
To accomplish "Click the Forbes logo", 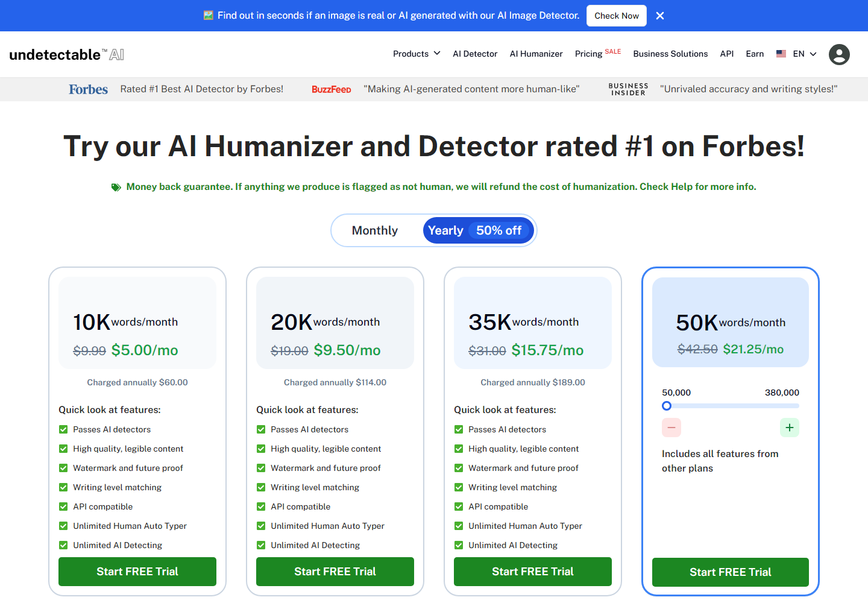I will pos(88,89).
